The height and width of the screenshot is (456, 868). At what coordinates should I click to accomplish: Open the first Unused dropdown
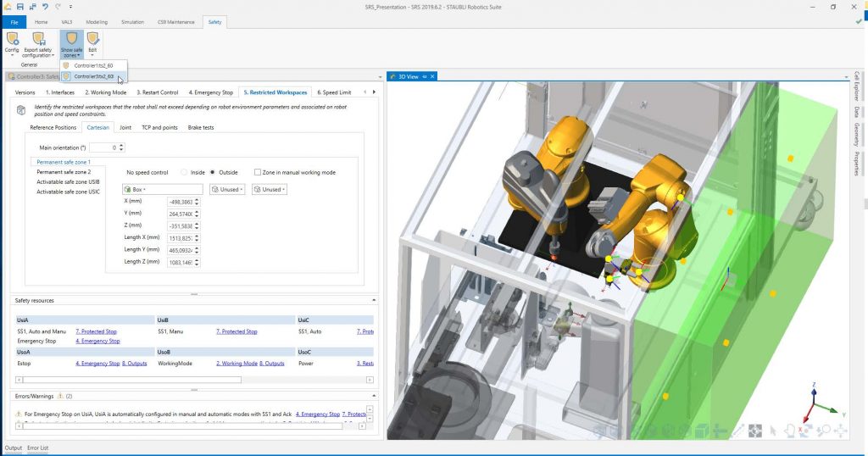coord(227,189)
